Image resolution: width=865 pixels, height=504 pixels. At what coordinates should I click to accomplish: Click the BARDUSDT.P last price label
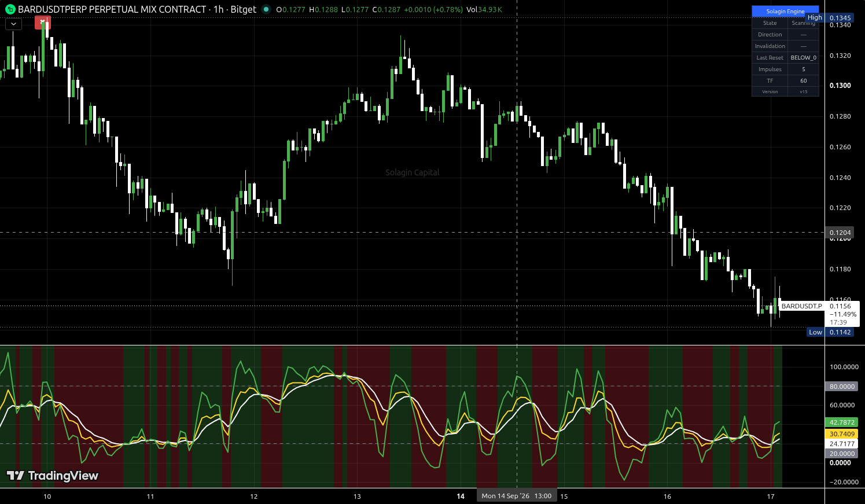(801, 306)
